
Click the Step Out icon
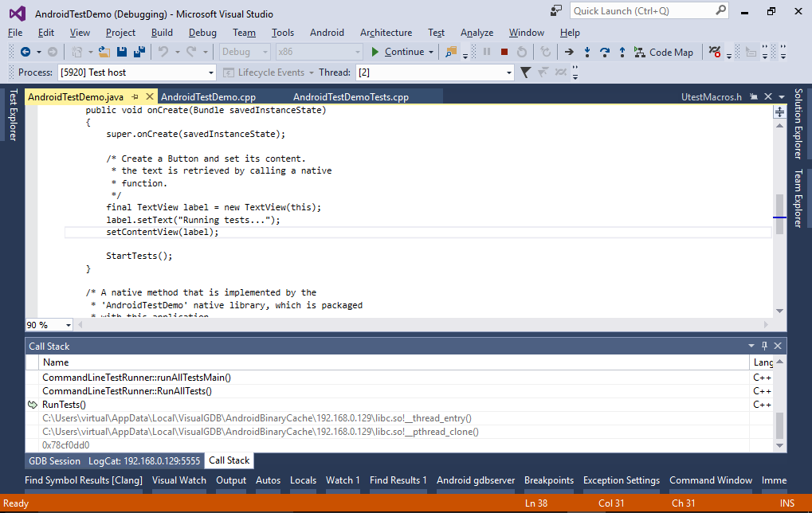622,52
